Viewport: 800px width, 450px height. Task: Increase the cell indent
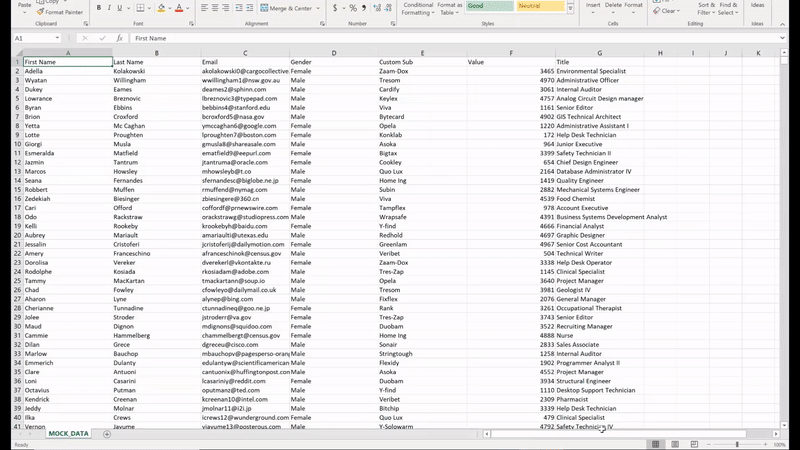click(x=249, y=8)
